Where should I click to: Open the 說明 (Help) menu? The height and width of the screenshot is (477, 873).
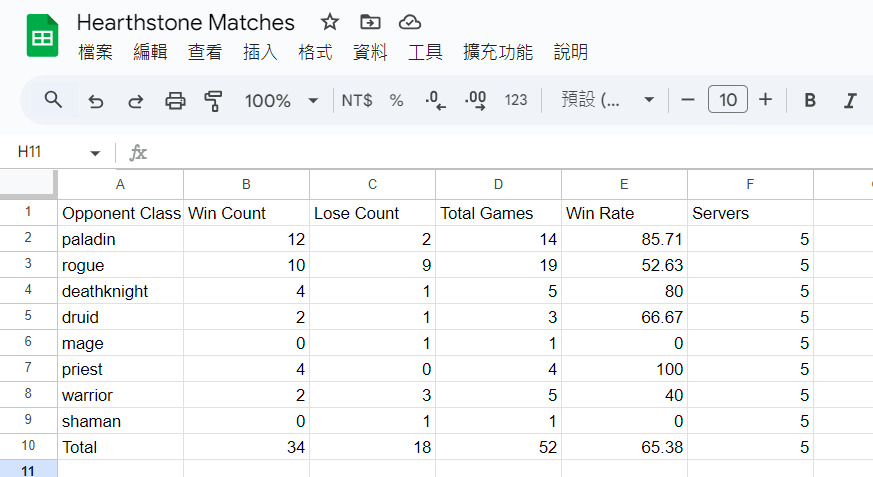571,52
